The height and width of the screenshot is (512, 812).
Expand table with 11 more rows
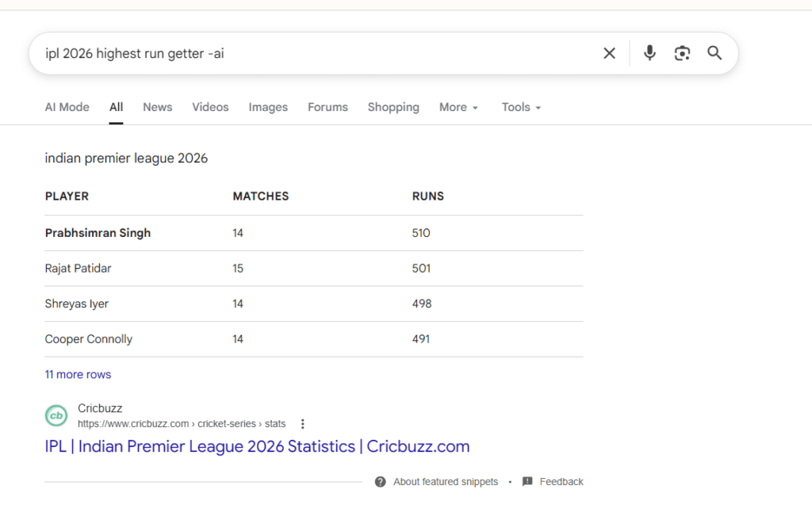tap(78, 374)
